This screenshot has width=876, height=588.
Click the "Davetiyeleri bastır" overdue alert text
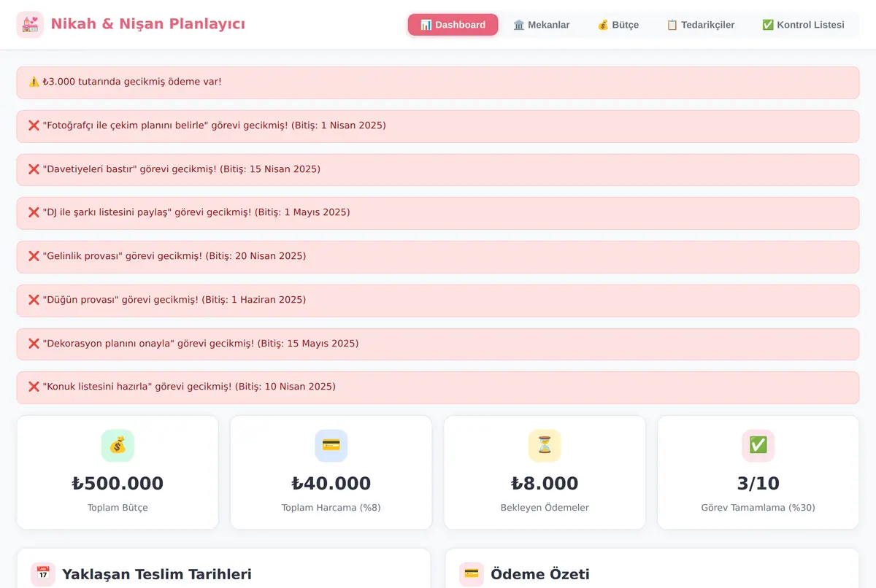click(x=182, y=169)
